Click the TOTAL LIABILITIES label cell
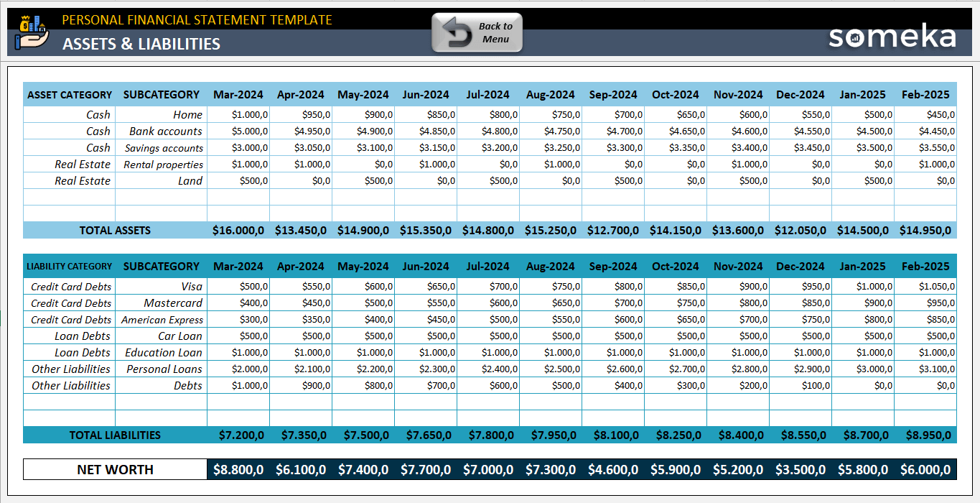Image resolution: width=980 pixels, height=503 pixels. point(115,435)
